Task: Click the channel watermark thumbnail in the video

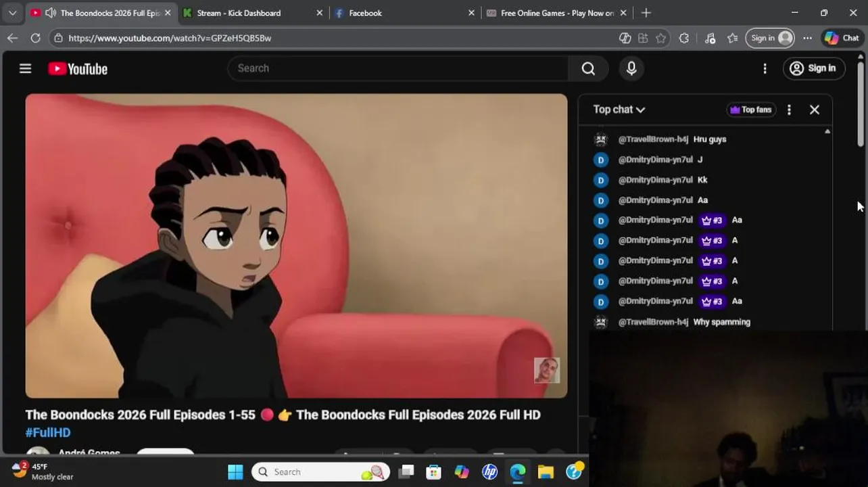Action: point(546,371)
